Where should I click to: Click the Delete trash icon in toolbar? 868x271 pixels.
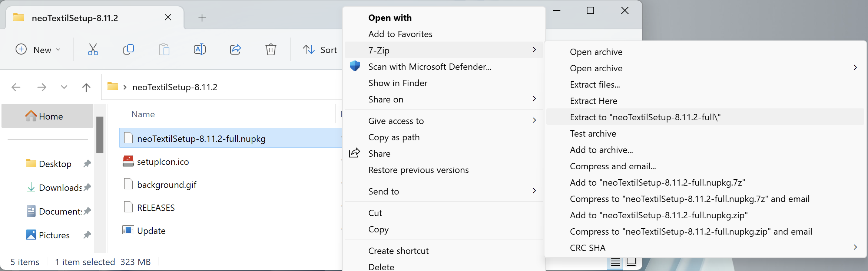point(271,49)
